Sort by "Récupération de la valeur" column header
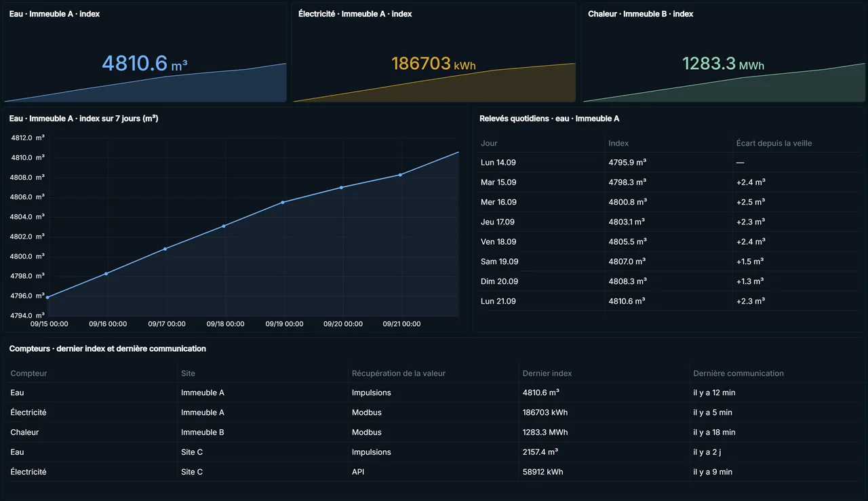The image size is (868, 501). (398, 374)
